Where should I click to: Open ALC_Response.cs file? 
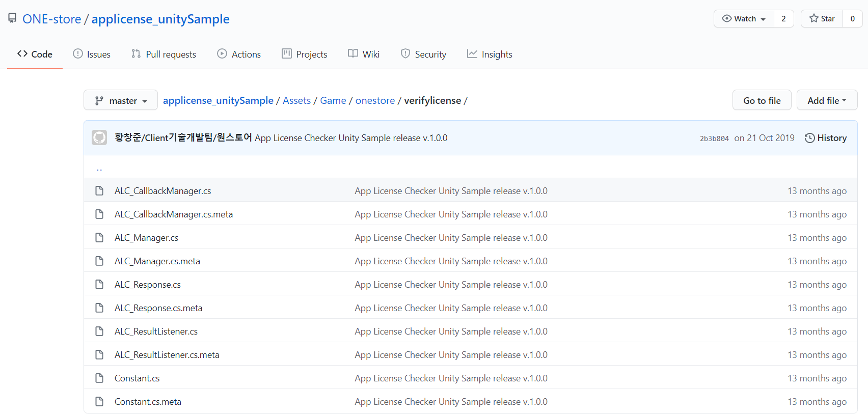pyautogui.click(x=148, y=285)
